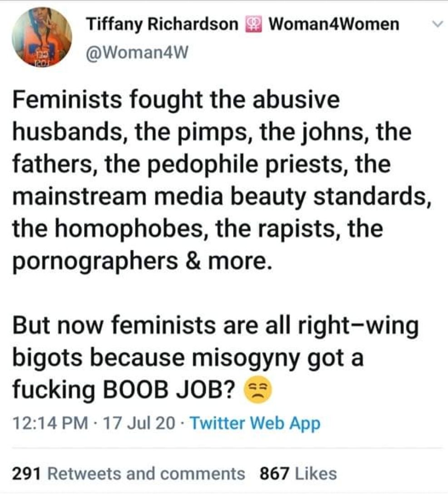Select the 'But now feminists are all right-wing' line
This screenshot has width=448, height=494.
tap(215, 327)
